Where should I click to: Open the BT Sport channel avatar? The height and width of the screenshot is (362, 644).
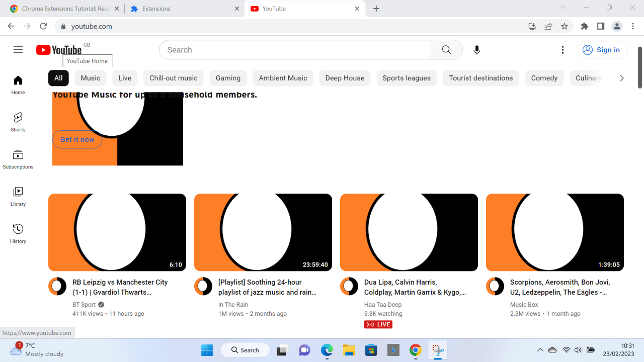coord(57,287)
